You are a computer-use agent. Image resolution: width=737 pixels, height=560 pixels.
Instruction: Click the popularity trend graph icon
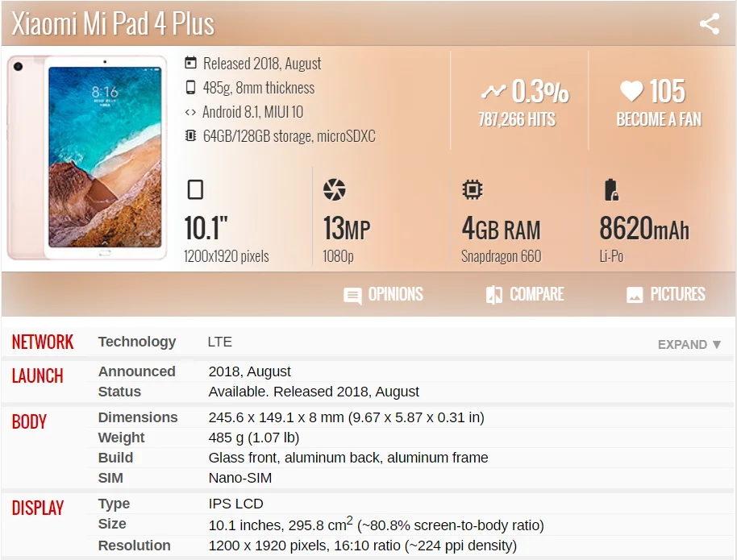tap(493, 92)
